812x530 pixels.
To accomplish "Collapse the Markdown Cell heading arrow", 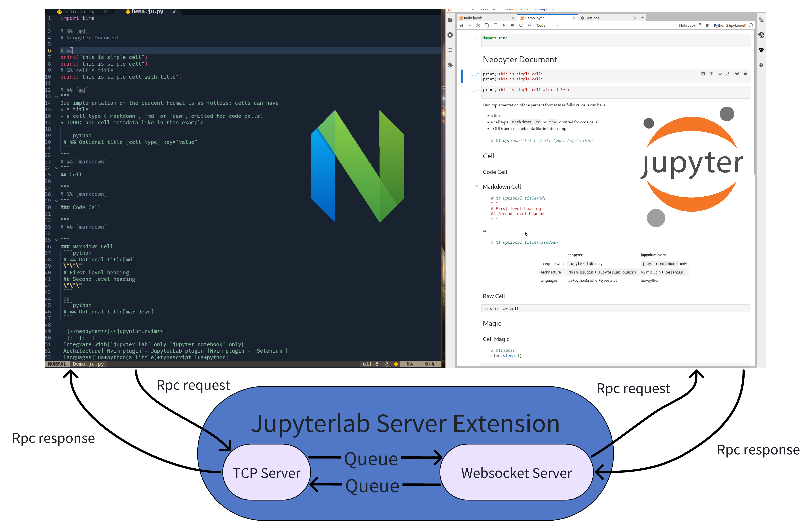I will click(477, 186).
